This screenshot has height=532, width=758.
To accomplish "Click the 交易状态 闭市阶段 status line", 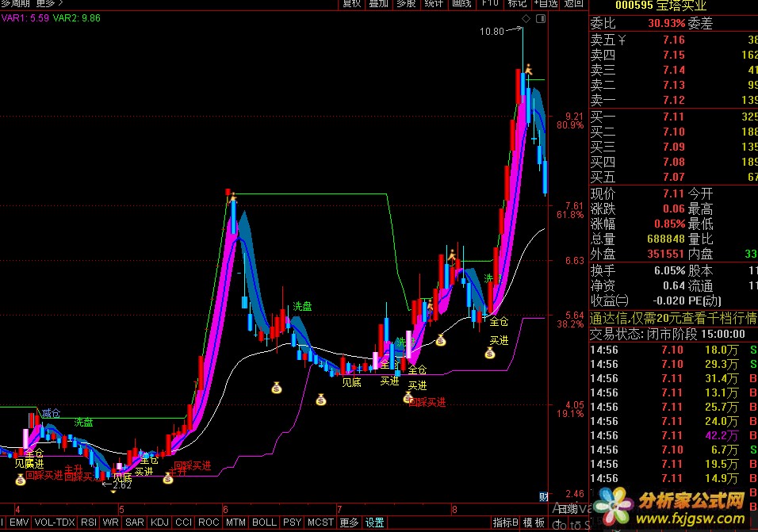I will (x=668, y=334).
